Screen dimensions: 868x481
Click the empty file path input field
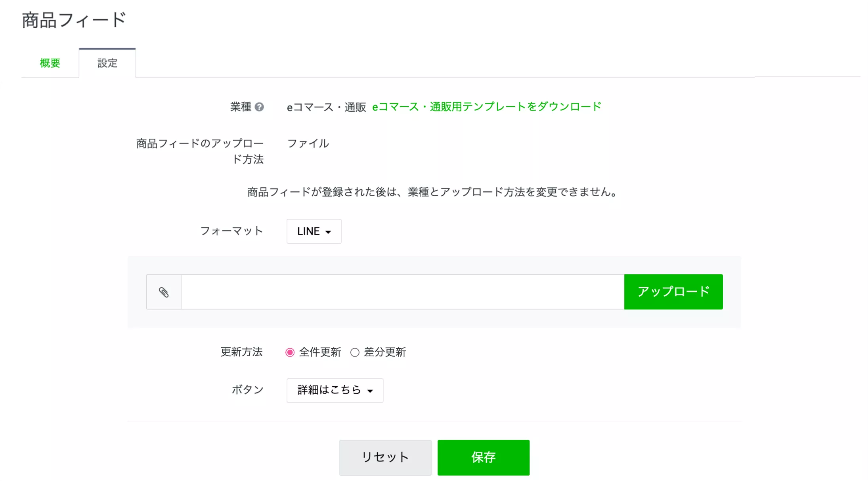pos(402,292)
